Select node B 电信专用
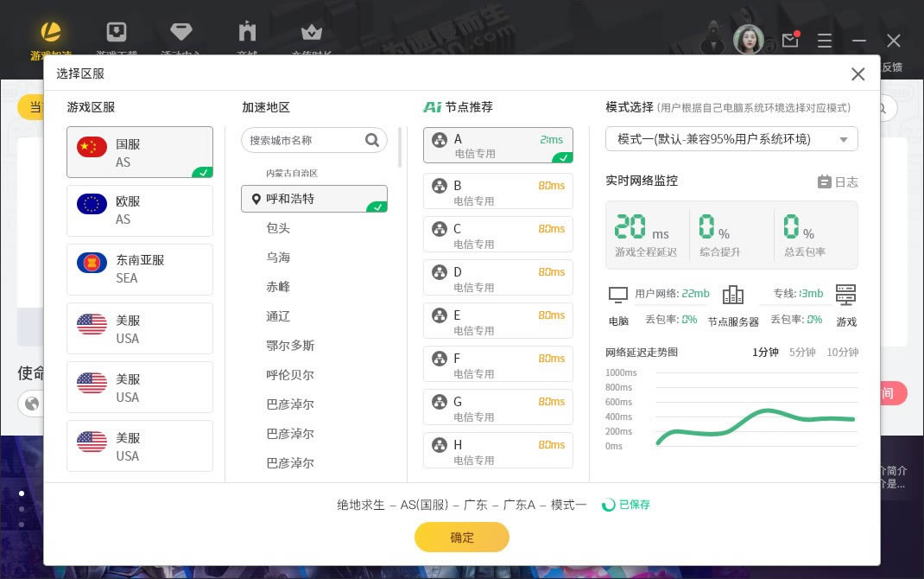 click(x=497, y=192)
